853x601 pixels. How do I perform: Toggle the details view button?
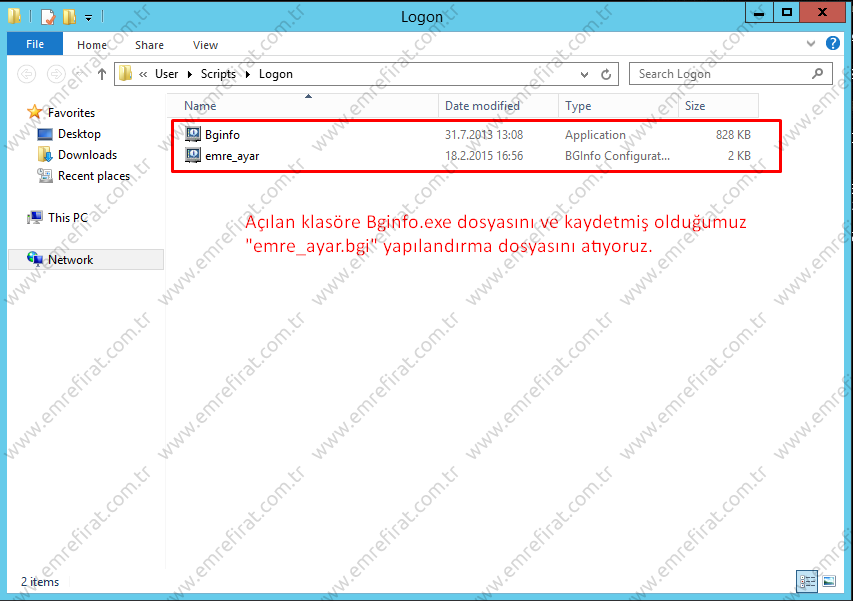[807, 581]
